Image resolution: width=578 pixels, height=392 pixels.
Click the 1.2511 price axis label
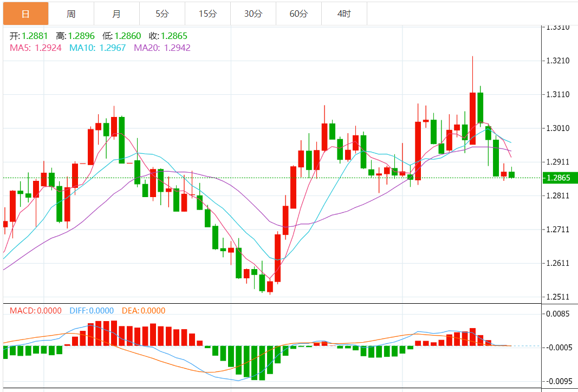[x=559, y=297]
